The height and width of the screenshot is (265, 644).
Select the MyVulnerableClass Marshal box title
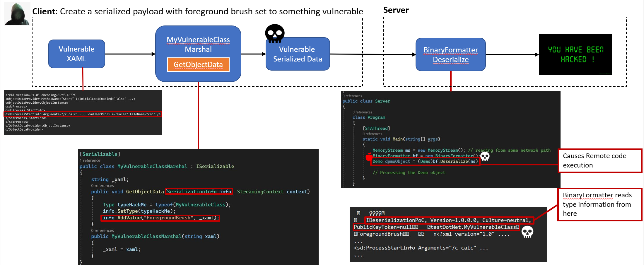[198, 45]
